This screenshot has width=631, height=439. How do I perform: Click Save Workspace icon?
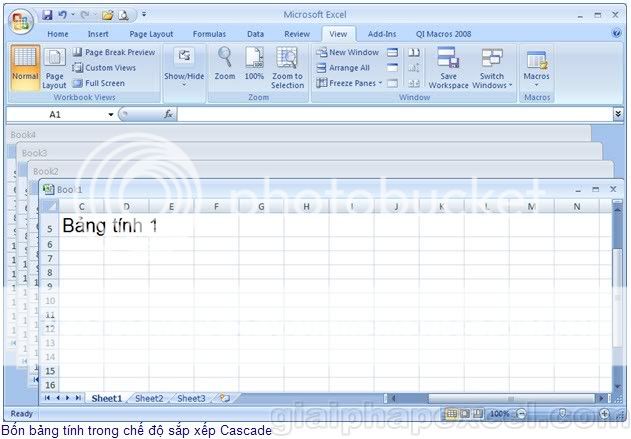[x=448, y=66]
